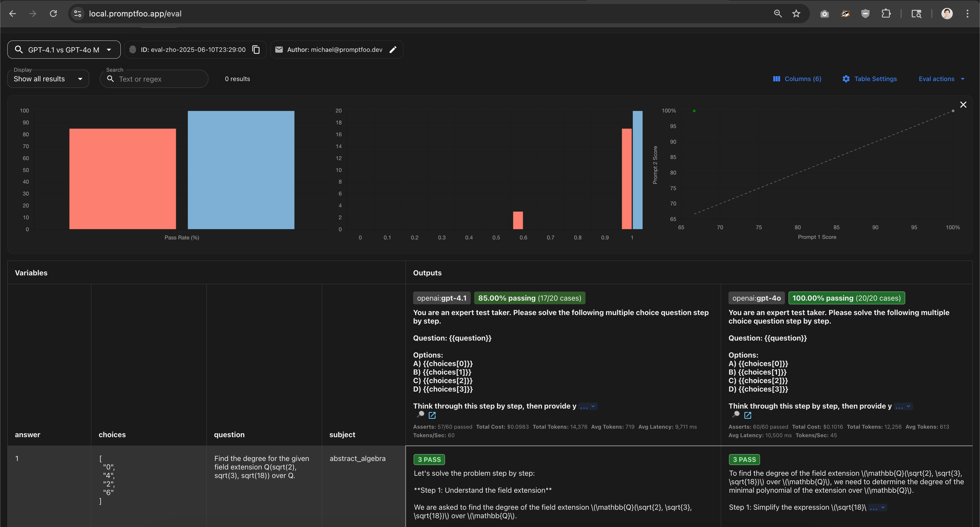Click 3 PASS badge in gpt-4.1 row

click(429, 459)
